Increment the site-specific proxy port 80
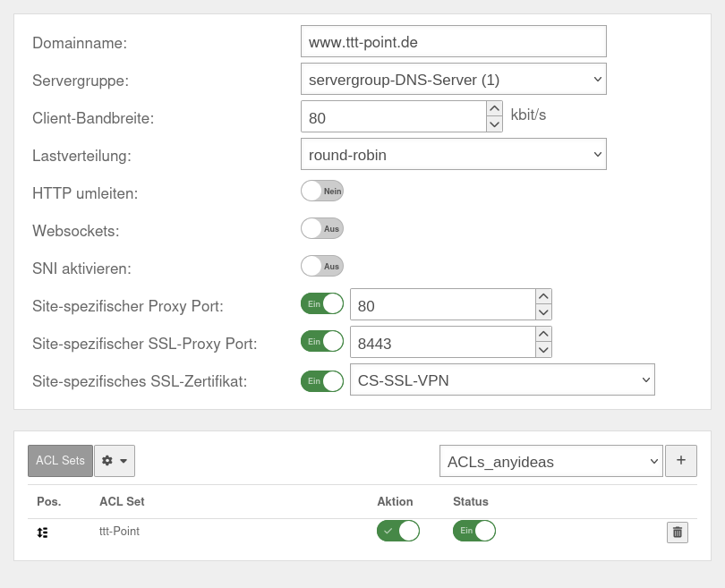The height and width of the screenshot is (588, 725). [x=544, y=296]
